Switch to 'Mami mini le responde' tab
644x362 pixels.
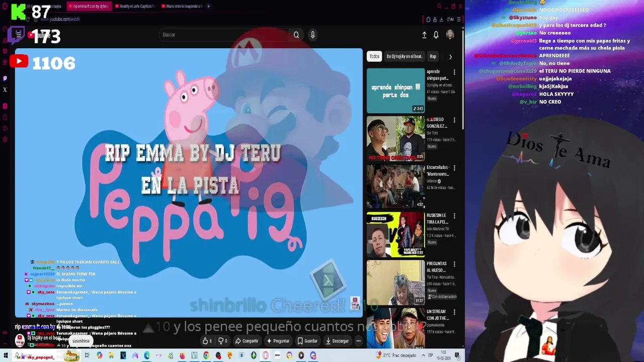click(x=182, y=7)
